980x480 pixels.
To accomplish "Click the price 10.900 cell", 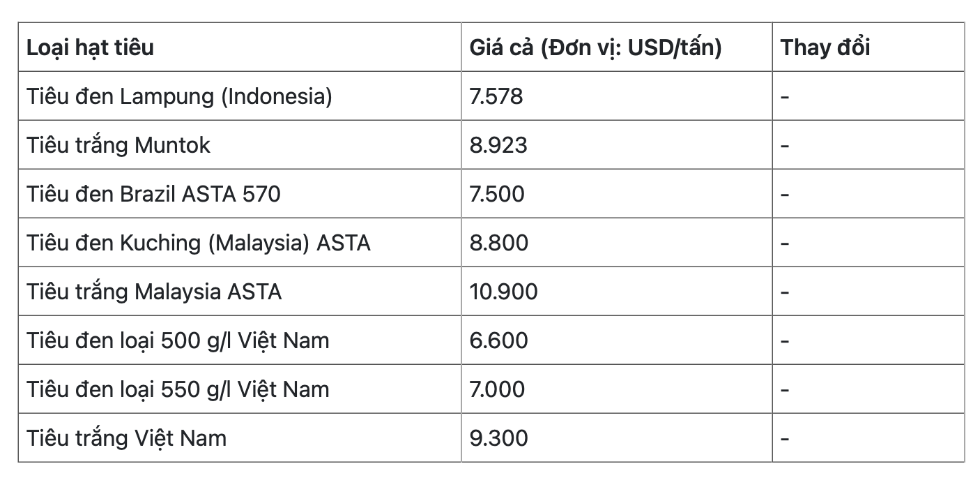I will (x=504, y=291).
